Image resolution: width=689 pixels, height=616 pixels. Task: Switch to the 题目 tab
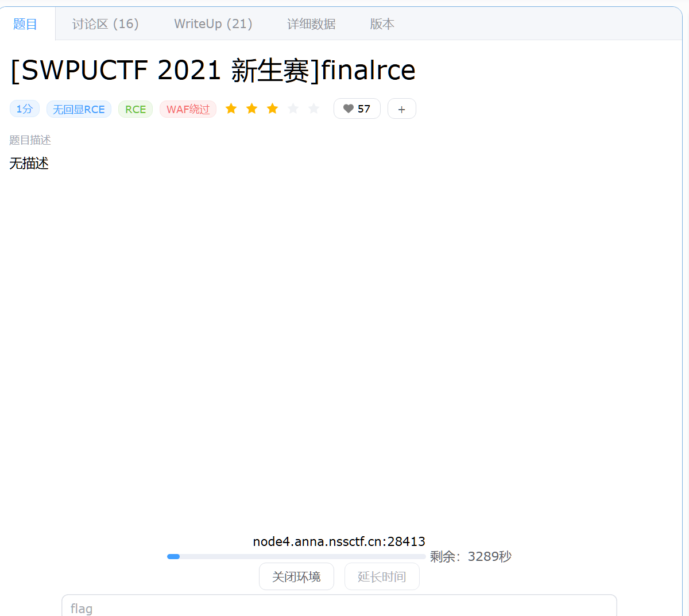tap(25, 24)
